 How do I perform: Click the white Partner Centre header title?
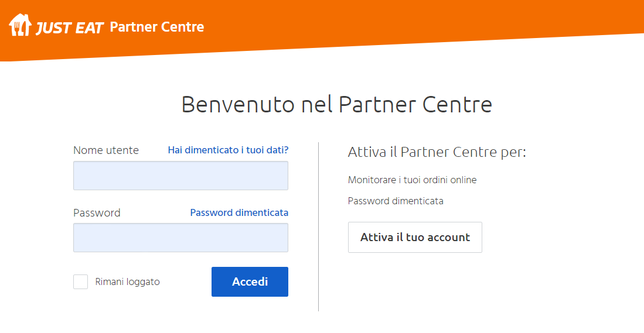(x=157, y=27)
